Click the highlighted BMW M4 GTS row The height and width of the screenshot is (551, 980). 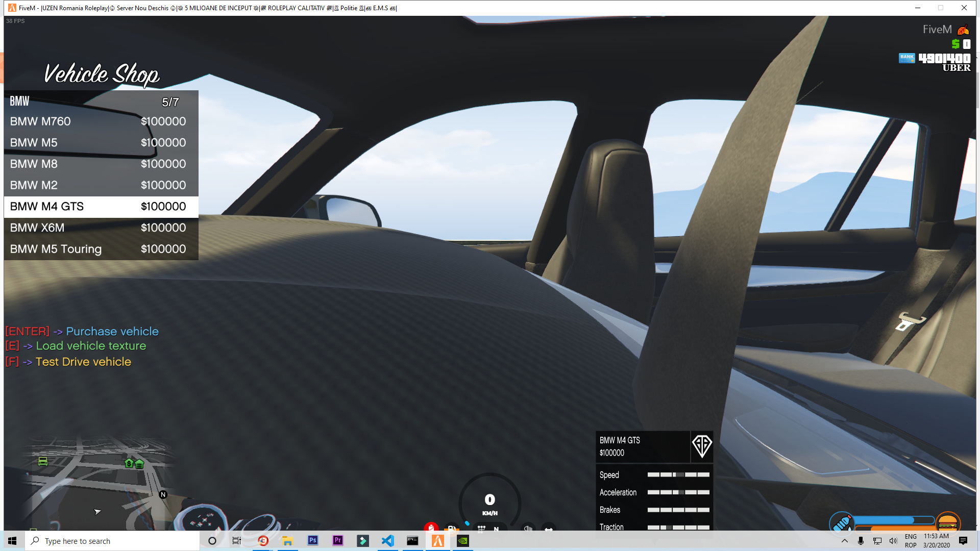(x=101, y=207)
